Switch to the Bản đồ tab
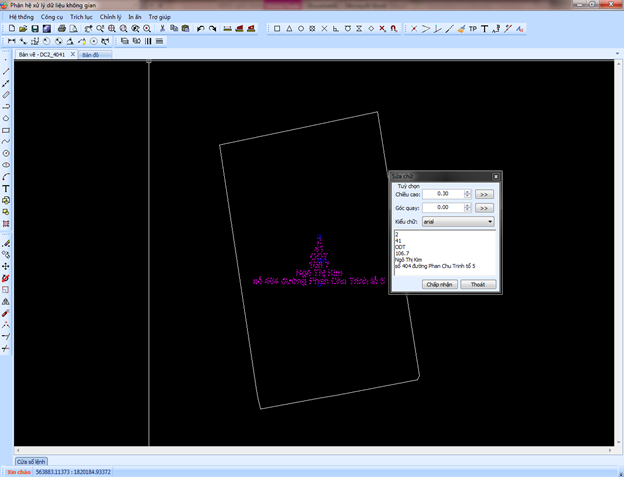This screenshot has height=477, width=624. pyautogui.click(x=90, y=55)
